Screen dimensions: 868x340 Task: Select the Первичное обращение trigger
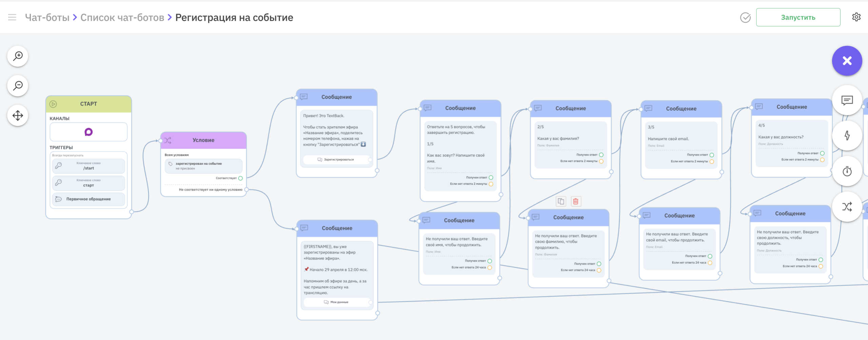point(88,199)
